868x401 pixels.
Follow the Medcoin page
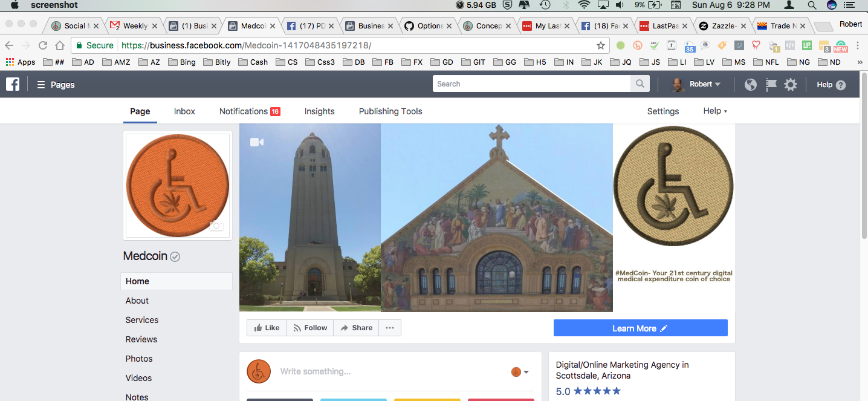point(310,328)
